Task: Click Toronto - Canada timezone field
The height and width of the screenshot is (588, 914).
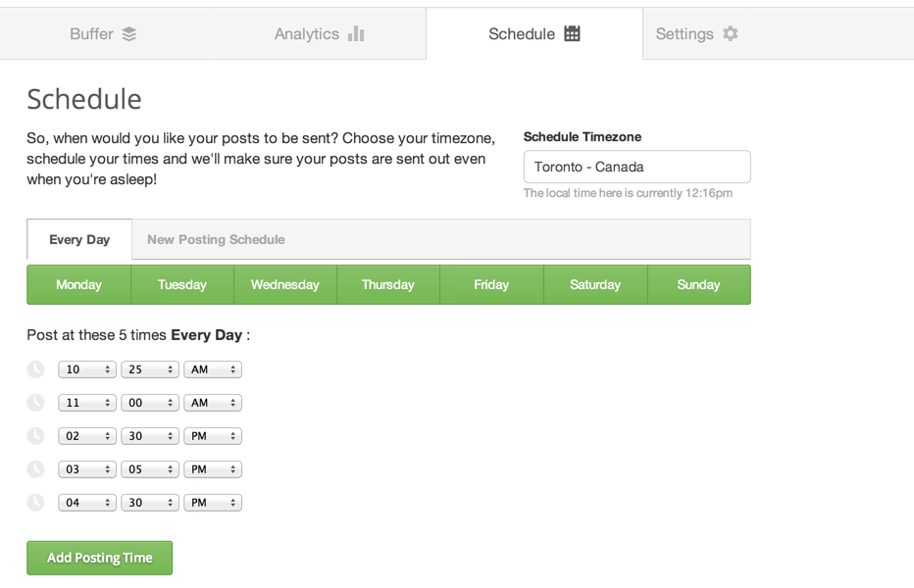Action: click(x=637, y=167)
